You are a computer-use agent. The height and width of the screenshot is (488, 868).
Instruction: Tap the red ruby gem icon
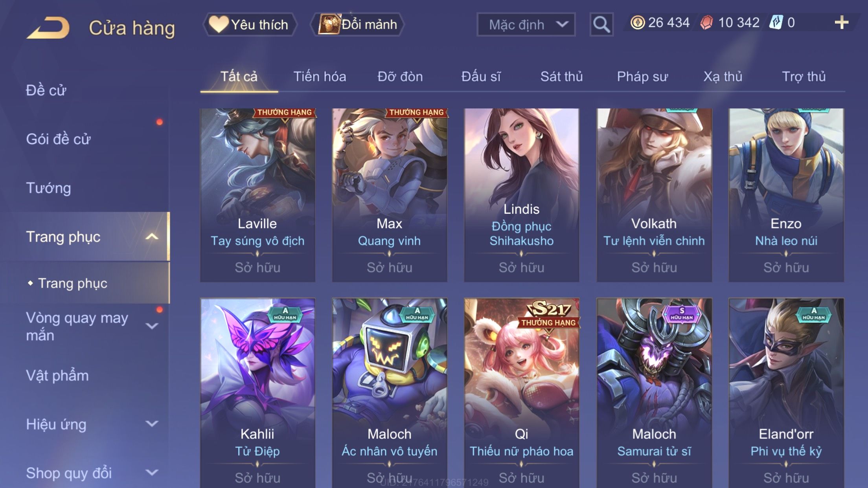(x=706, y=22)
